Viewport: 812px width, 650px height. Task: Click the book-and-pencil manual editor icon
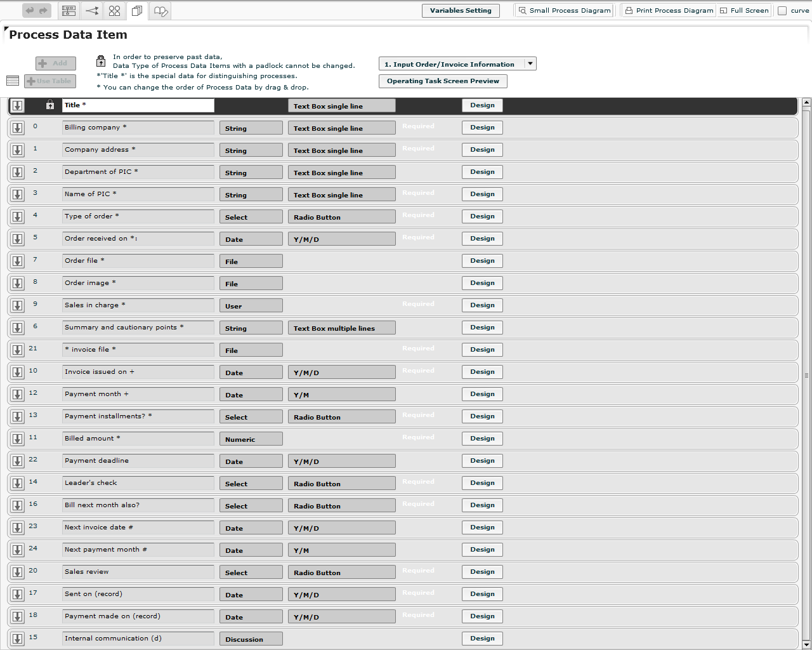160,11
